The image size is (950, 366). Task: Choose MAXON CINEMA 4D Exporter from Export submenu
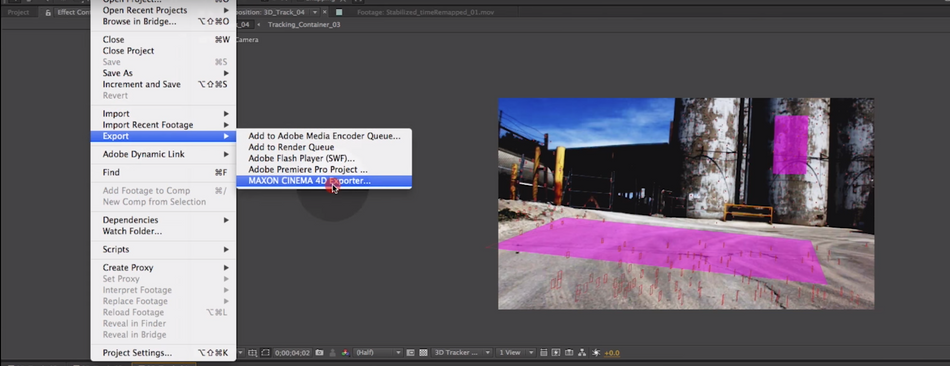324,181
